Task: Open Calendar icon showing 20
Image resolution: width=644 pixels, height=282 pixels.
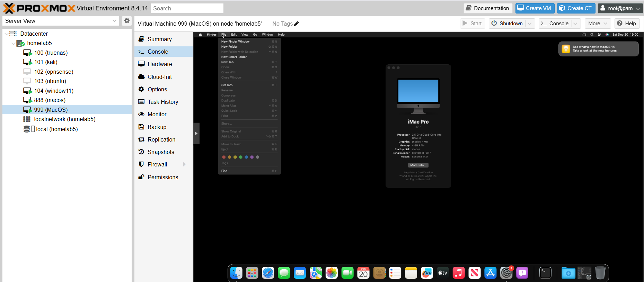Action: pyautogui.click(x=363, y=273)
